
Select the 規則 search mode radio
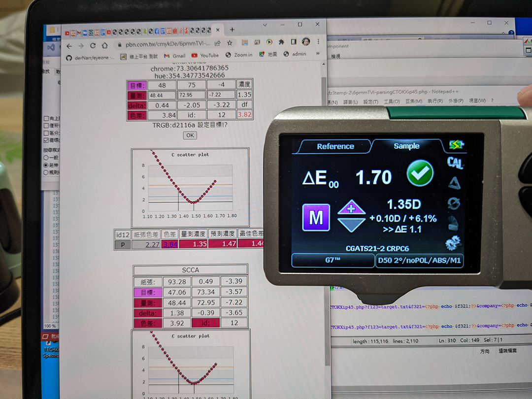[46, 172]
